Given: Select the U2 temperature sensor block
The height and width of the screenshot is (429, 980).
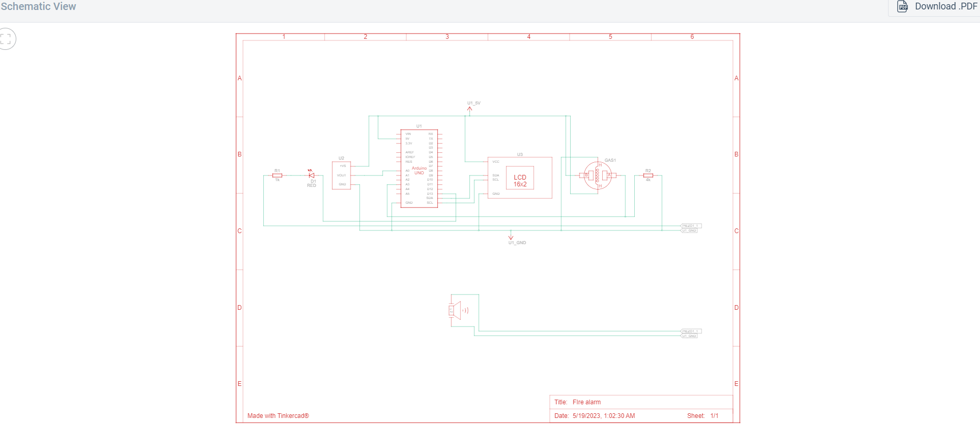Looking at the screenshot, I should (x=342, y=175).
